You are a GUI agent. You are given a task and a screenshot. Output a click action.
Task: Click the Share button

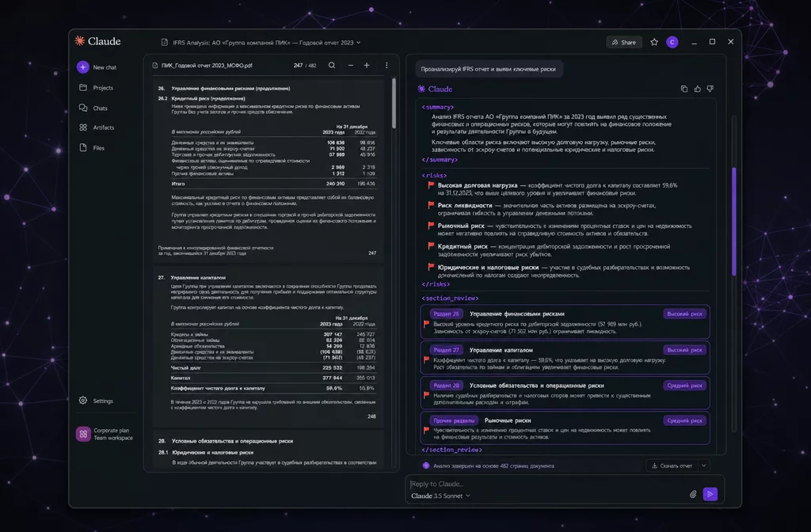624,43
